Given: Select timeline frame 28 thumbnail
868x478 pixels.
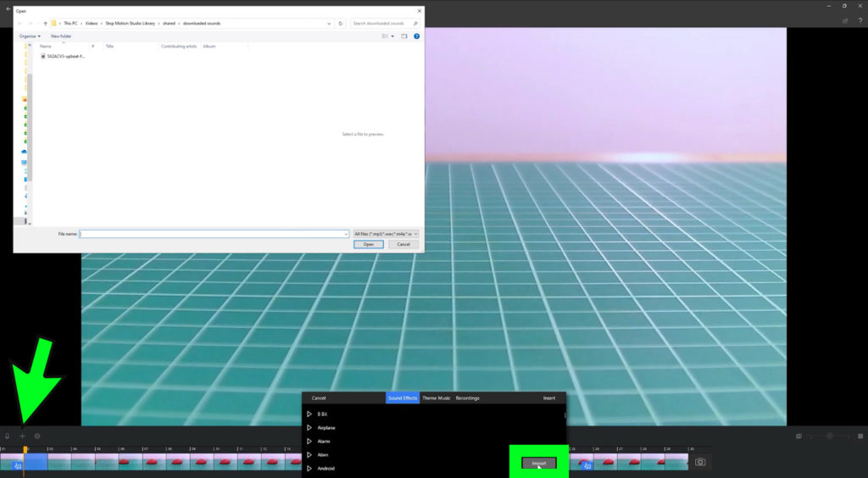Looking at the screenshot, I should [x=653, y=461].
